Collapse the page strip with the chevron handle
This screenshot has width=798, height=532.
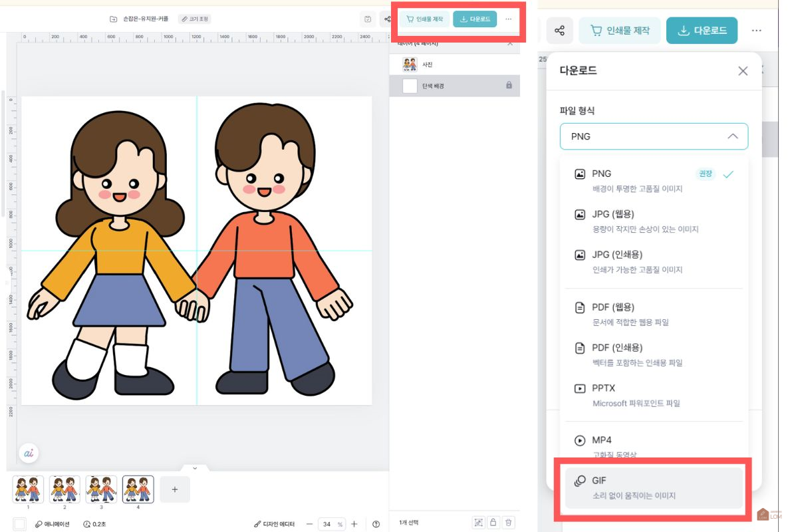click(x=194, y=468)
